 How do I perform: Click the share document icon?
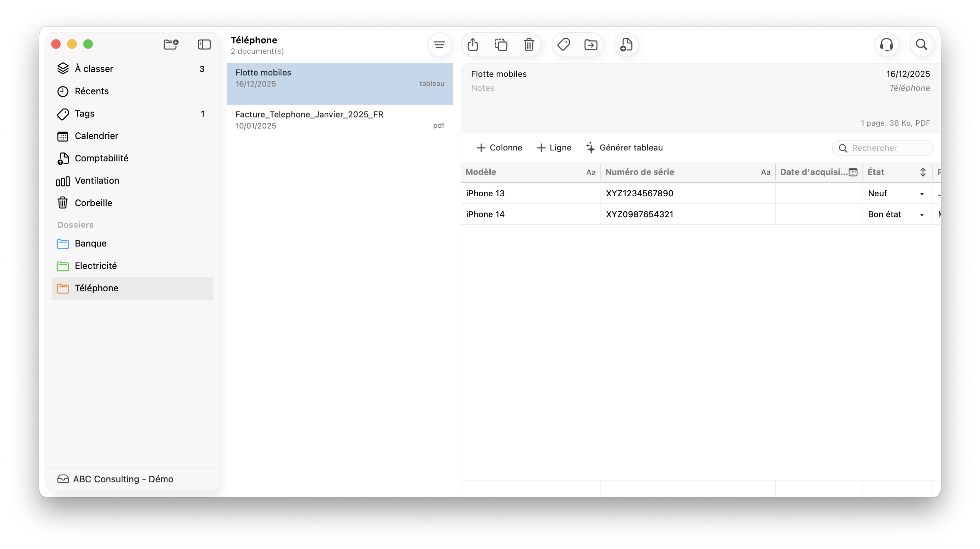(x=472, y=45)
